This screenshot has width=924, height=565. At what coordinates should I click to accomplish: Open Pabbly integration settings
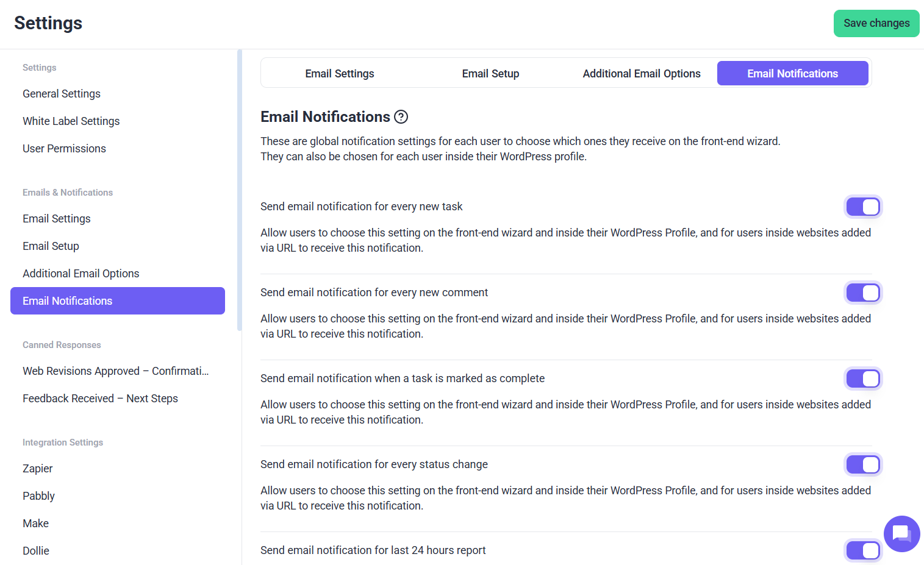38,496
